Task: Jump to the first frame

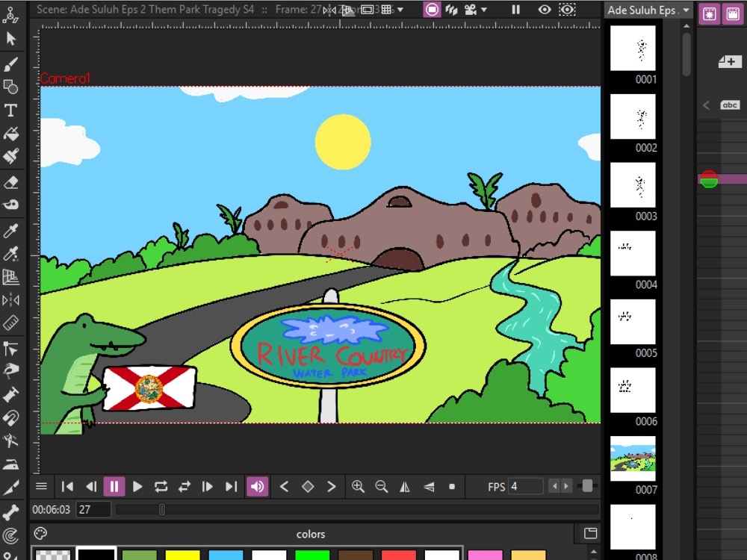Action: point(68,486)
